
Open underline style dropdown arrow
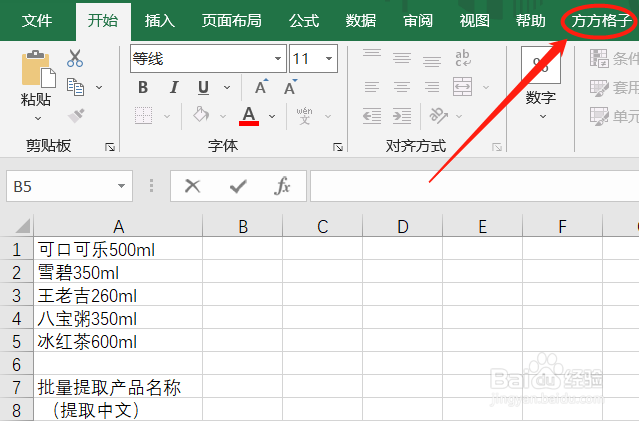pos(227,88)
